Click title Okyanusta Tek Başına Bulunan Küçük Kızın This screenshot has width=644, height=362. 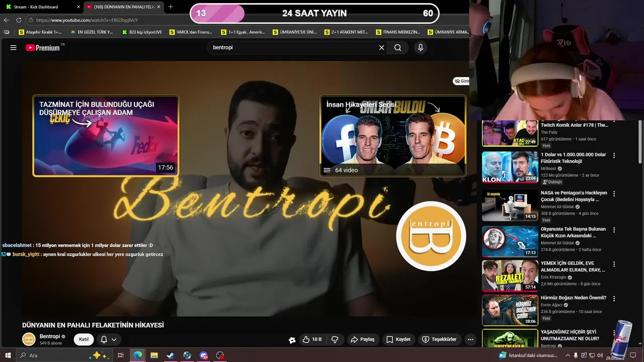point(574,232)
